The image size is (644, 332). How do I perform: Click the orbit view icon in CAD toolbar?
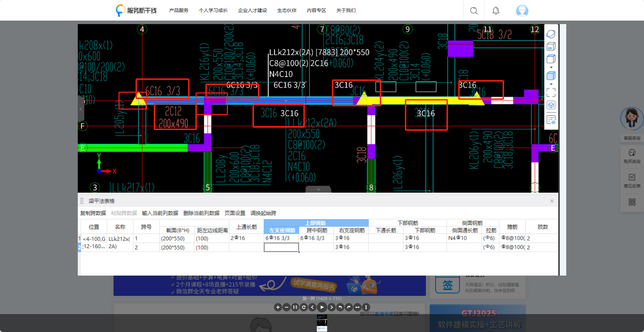pyautogui.click(x=551, y=34)
